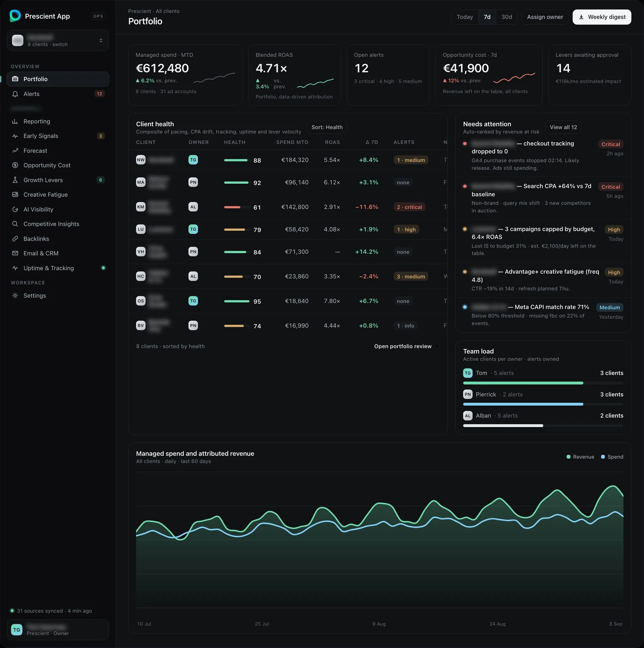Click 31 sources synced status text
Image resolution: width=644 pixels, height=648 pixels.
click(54, 611)
